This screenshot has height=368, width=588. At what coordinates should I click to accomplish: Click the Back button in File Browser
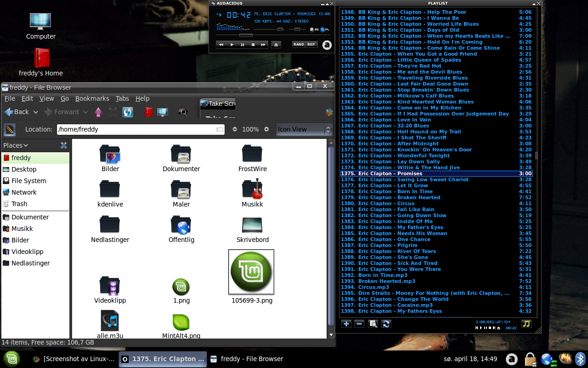pyautogui.click(x=17, y=112)
